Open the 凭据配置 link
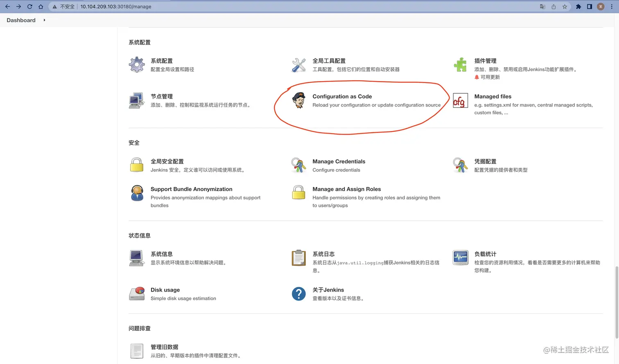This screenshot has width=619, height=364. (485, 161)
